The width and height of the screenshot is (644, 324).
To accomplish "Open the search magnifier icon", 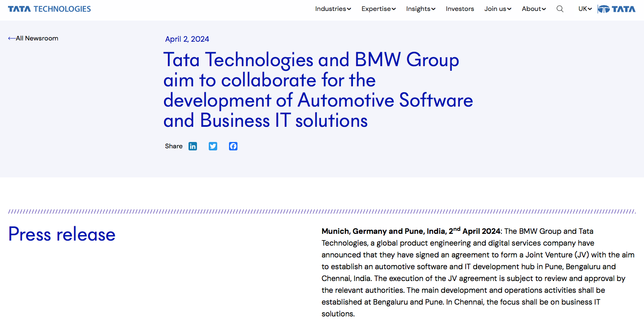I will (560, 9).
